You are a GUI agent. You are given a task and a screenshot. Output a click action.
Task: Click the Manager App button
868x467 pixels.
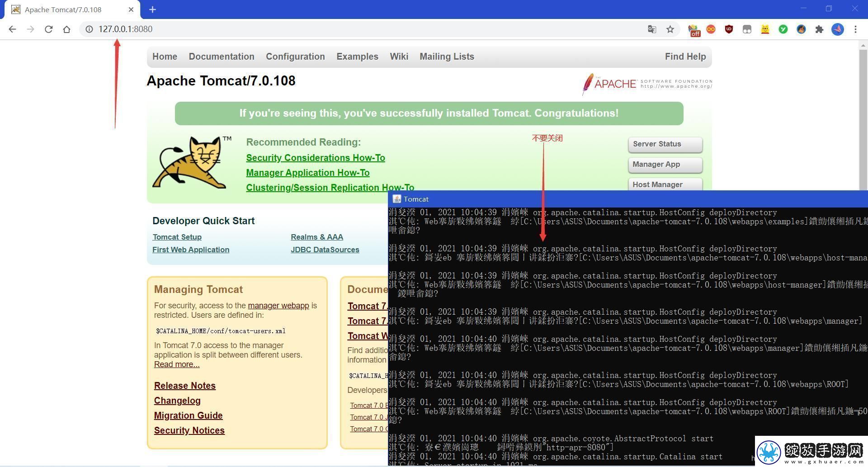pos(665,165)
